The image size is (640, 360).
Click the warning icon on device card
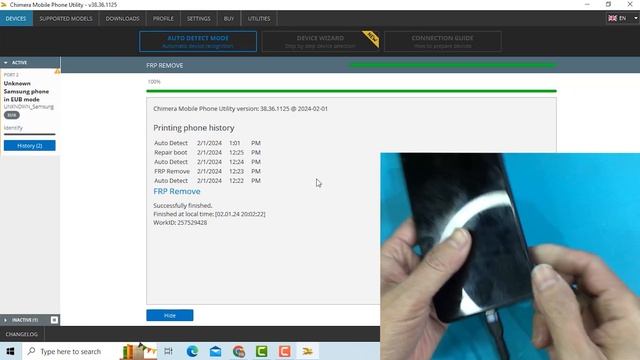tap(57, 72)
